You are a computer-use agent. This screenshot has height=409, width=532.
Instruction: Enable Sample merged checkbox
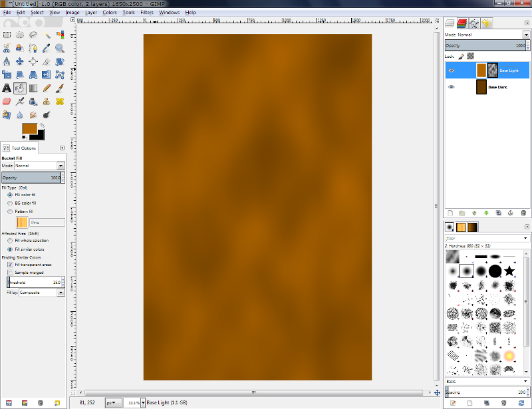[x=10, y=273]
